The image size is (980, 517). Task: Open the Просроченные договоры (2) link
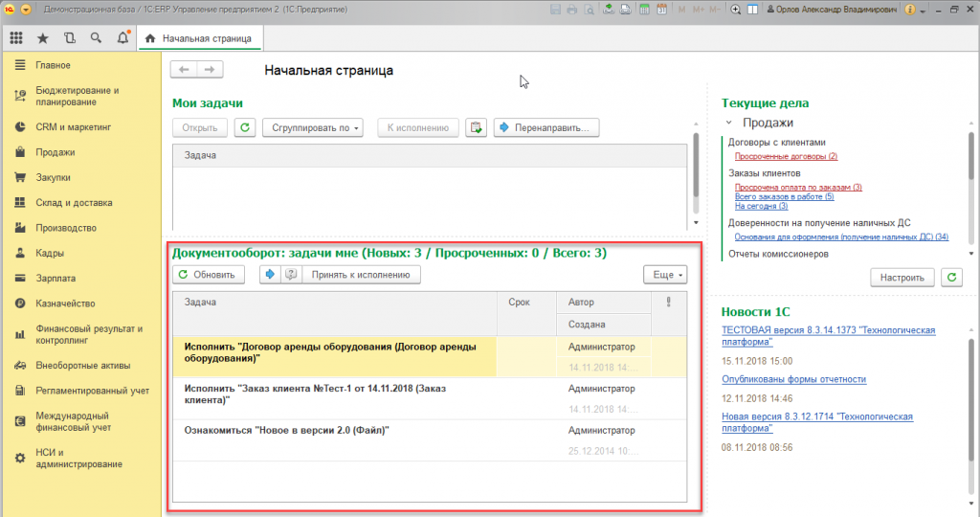(x=786, y=156)
